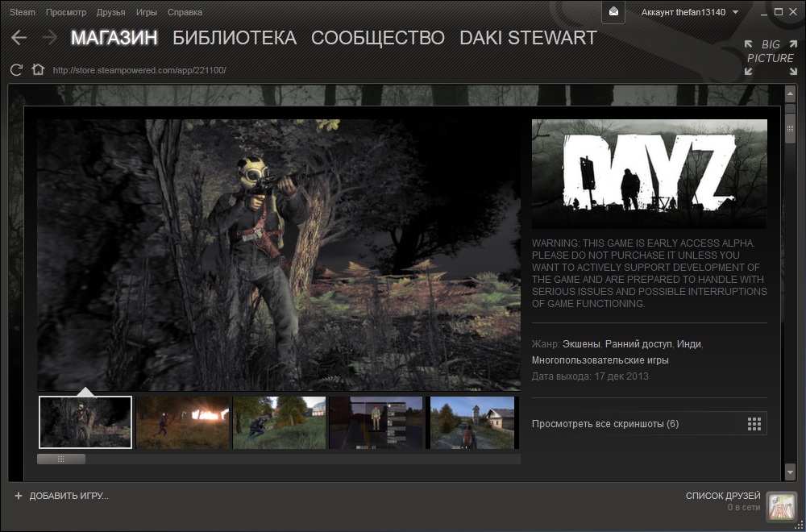Open the Steam menu
This screenshot has height=532, width=806.
pos(23,12)
